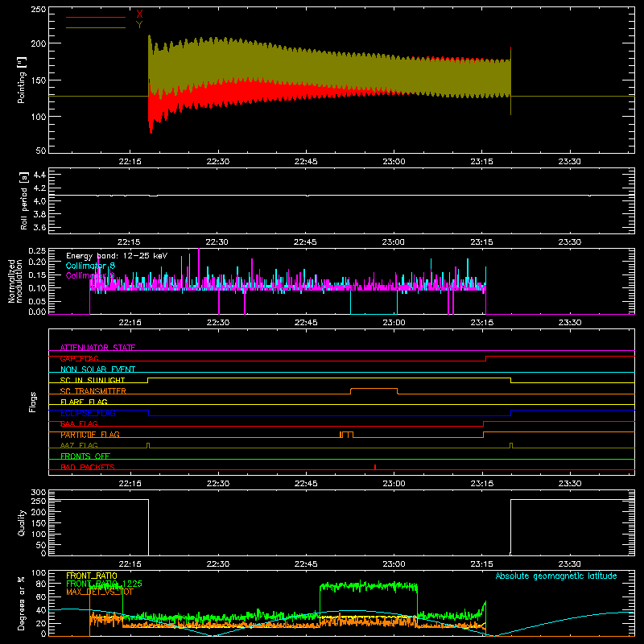
Task: Click 23:15 time label under modulation plot
Action: coord(481,323)
